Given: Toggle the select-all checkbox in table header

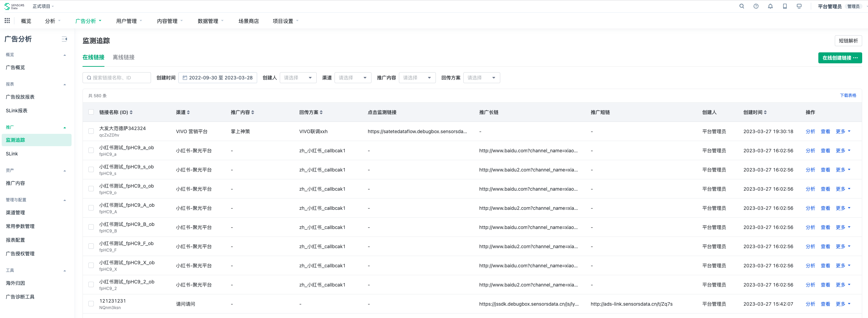Looking at the screenshot, I should (x=91, y=112).
